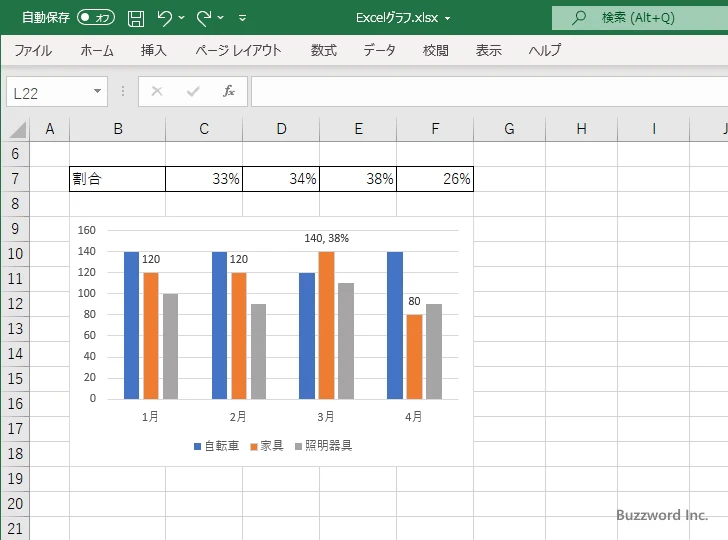Select column B header

click(x=118, y=129)
